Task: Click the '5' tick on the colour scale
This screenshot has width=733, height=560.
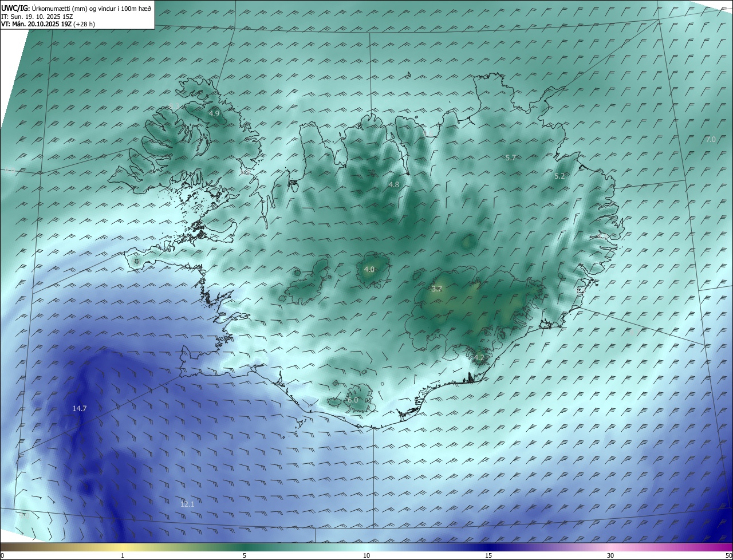Action: pyautogui.click(x=245, y=555)
